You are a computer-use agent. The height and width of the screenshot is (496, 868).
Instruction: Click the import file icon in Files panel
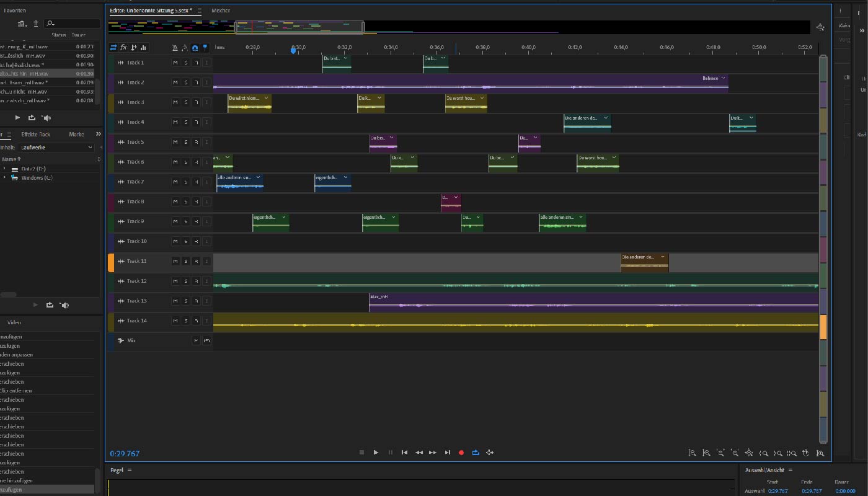[x=22, y=24]
